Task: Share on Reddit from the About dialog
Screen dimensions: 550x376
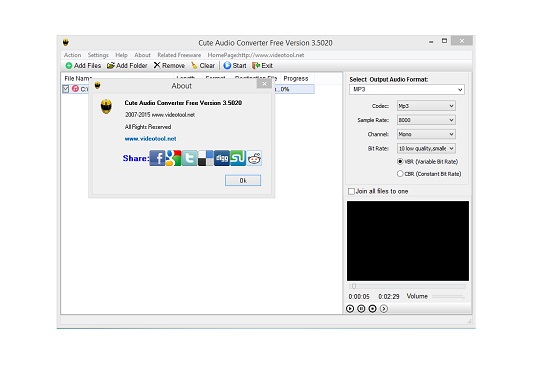Action: pyautogui.click(x=254, y=158)
